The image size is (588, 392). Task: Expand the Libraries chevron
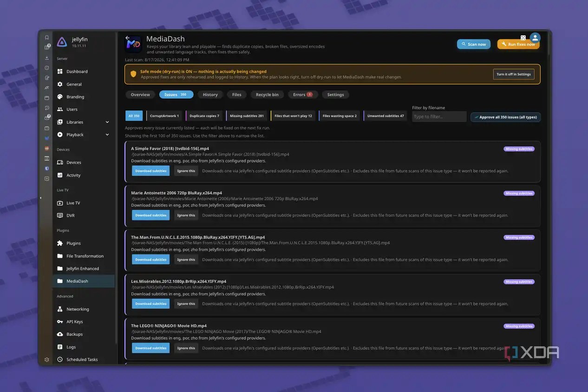pos(107,122)
